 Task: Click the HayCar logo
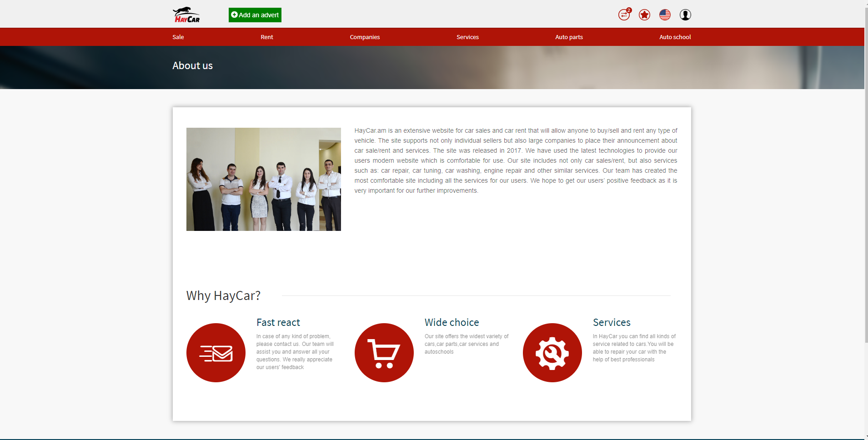point(186,15)
